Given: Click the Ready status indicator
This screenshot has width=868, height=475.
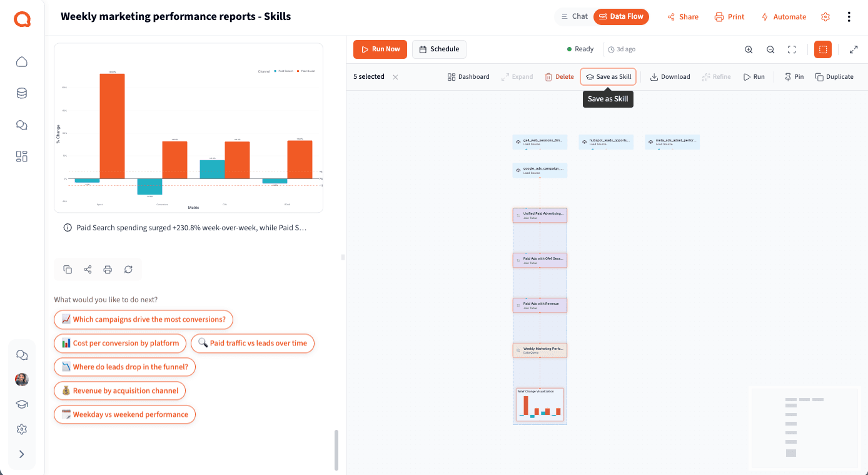Looking at the screenshot, I should coord(580,49).
